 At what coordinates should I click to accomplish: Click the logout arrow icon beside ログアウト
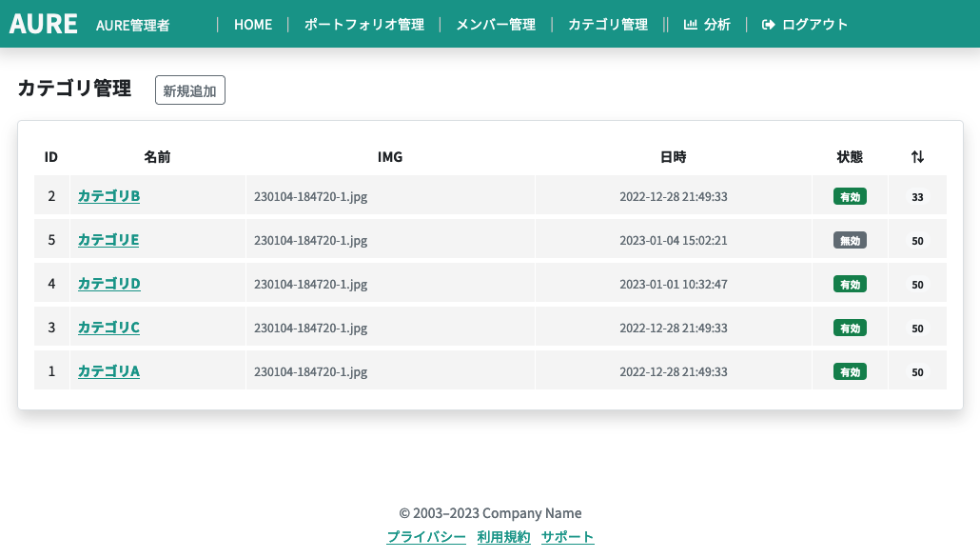[768, 24]
